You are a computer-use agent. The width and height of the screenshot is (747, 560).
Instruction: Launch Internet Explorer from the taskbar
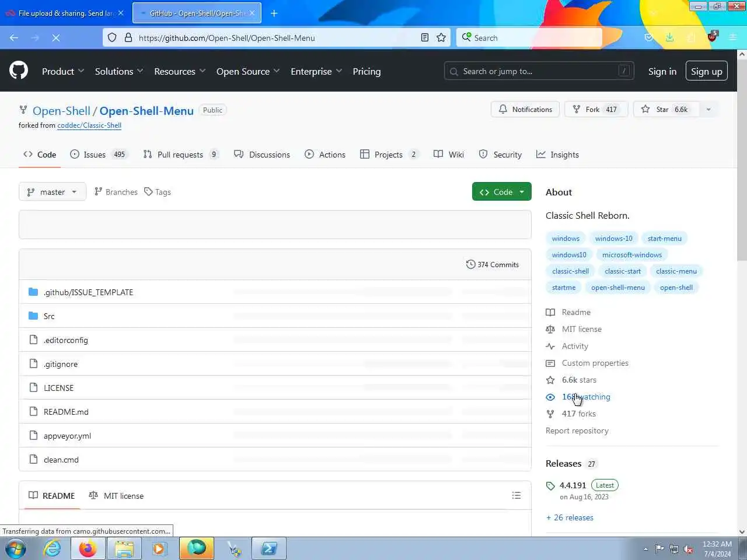click(53, 549)
